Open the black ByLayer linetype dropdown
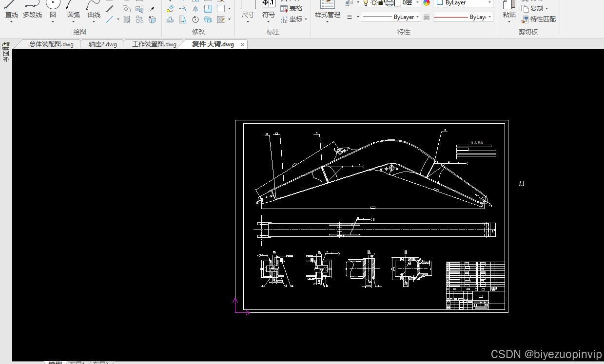This screenshot has height=364, width=604. (x=390, y=17)
